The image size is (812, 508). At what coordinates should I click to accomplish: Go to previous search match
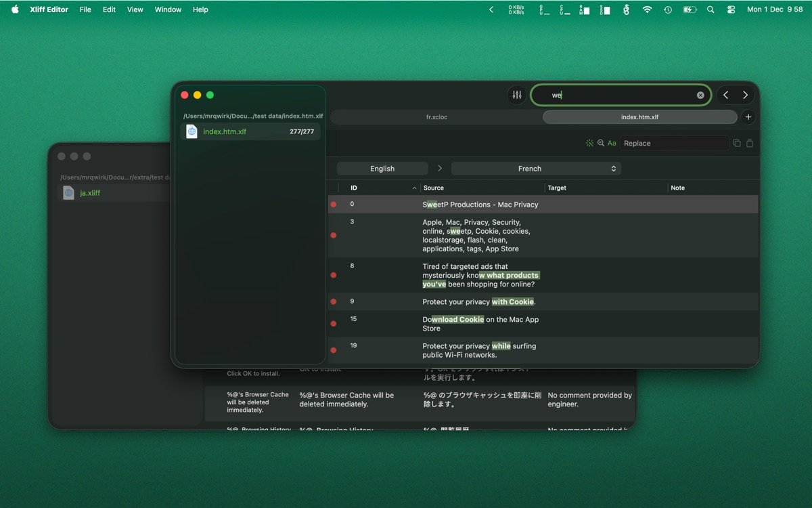point(725,96)
